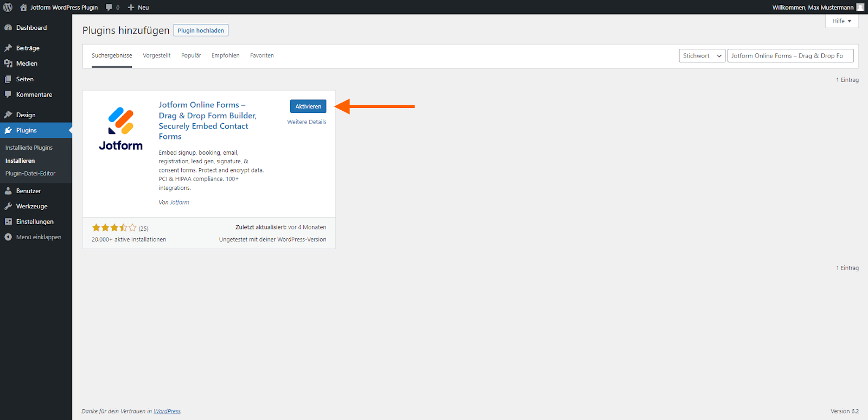Click the Medien media icon
Viewport: 868px width, 420px height.
tap(8, 63)
